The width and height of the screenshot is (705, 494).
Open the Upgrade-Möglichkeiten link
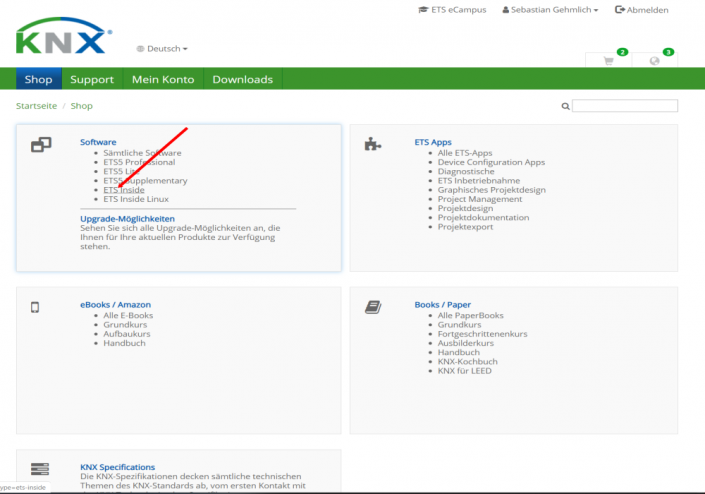[127, 218]
